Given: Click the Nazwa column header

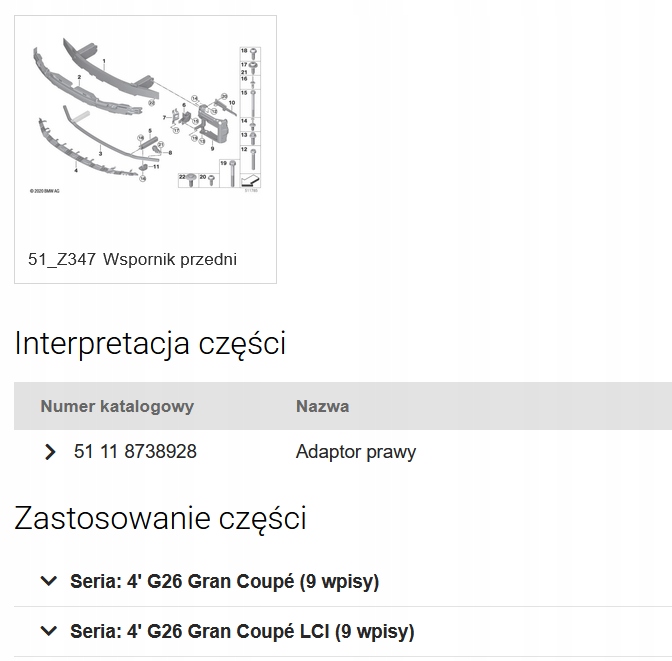Looking at the screenshot, I should 322,406.
